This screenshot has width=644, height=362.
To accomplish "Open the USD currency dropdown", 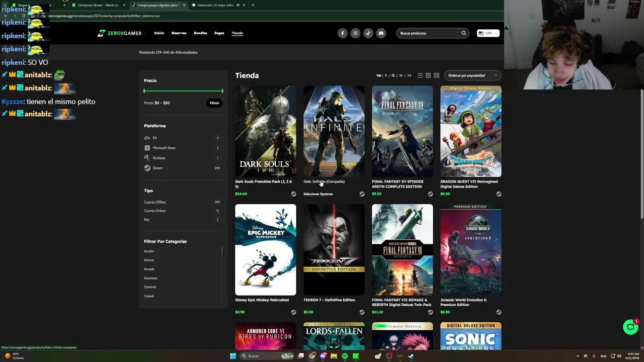I will click(488, 33).
